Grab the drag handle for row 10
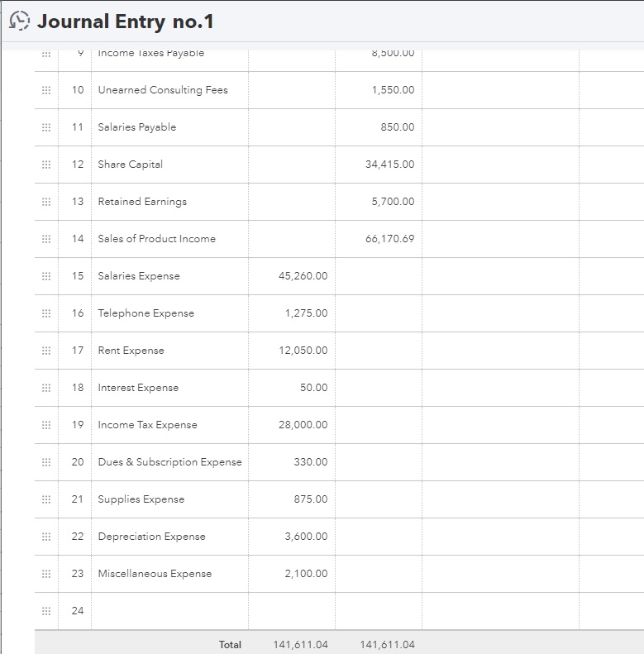The height and width of the screenshot is (654, 644). pos(46,90)
